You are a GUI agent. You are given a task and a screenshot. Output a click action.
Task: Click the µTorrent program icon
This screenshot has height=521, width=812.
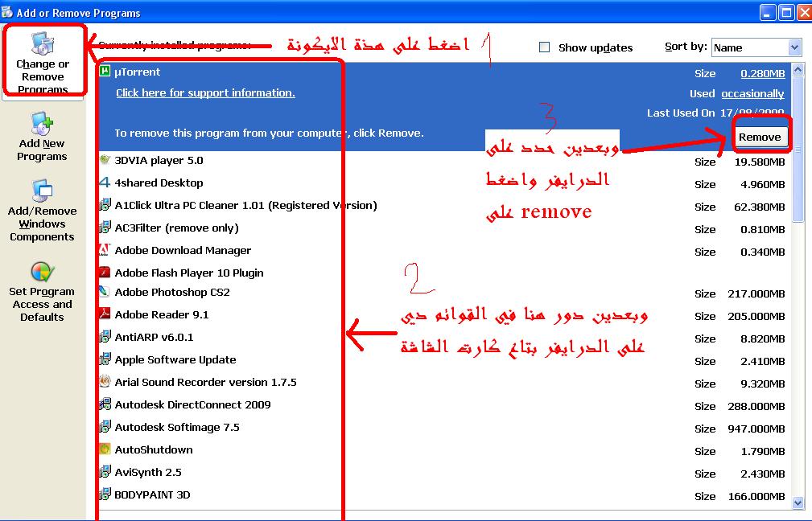tap(105, 71)
